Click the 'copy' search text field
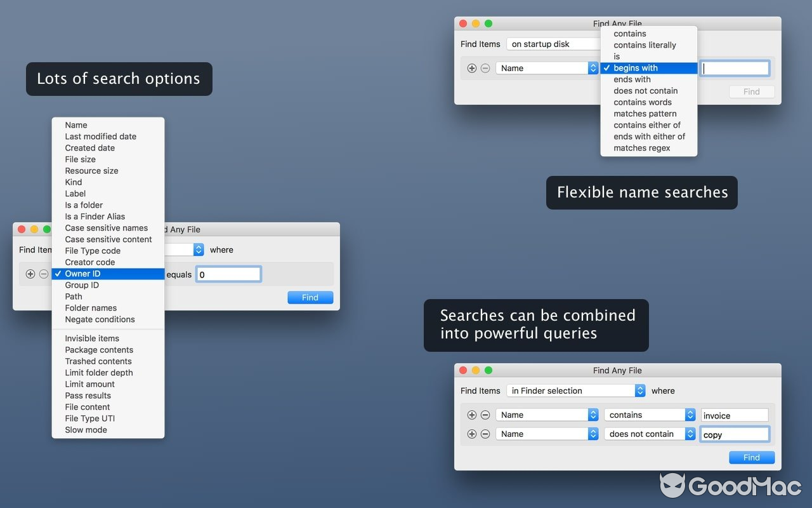 click(734, 434)
